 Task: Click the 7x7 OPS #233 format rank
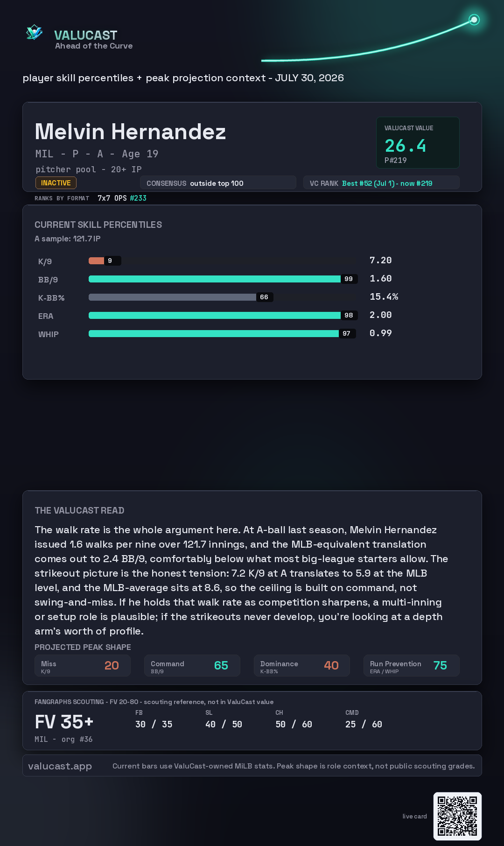tap(122, 198)
